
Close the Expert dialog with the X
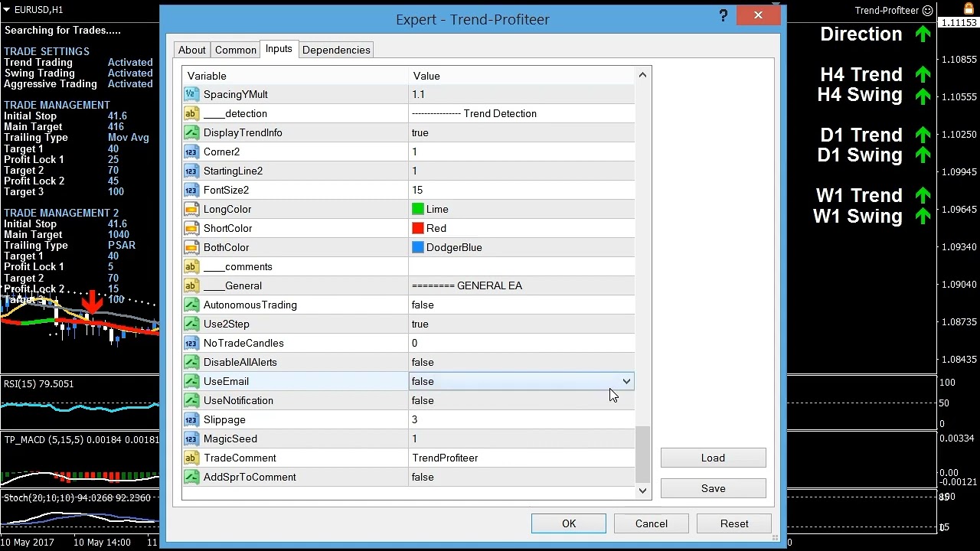(x=758, y=15)
